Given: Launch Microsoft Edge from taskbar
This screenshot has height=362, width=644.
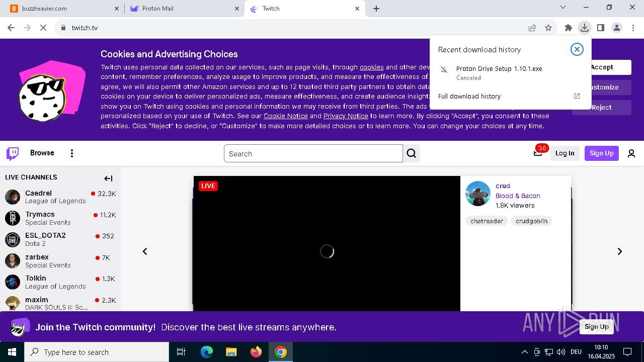Looking at the screenshot, I should point(207,352).
